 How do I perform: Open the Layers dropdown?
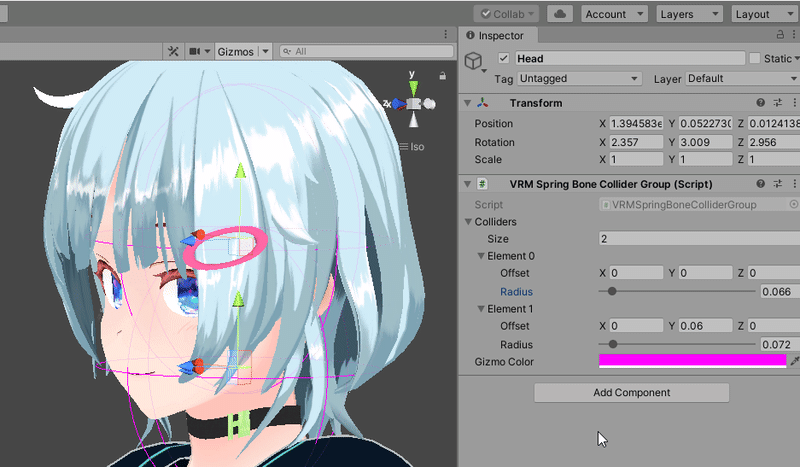[689, 14]
